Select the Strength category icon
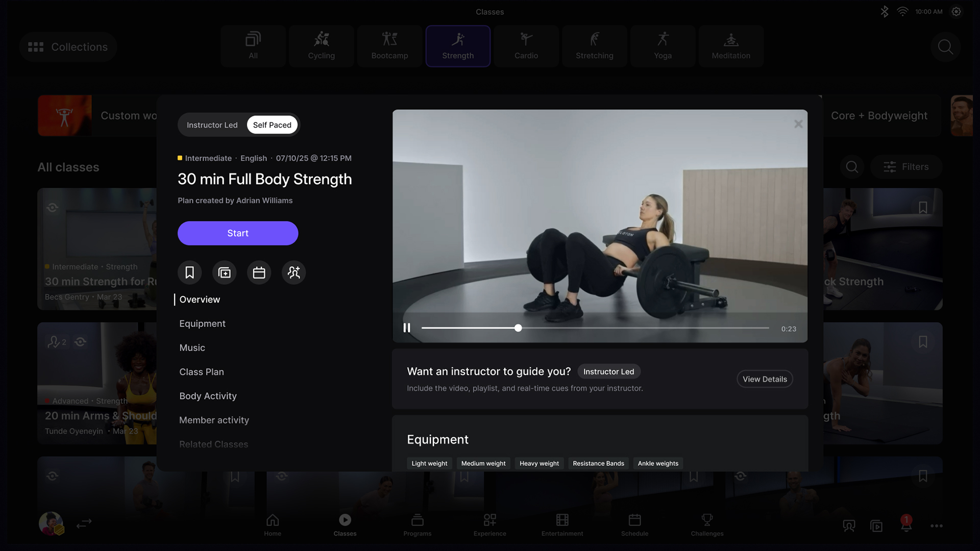This screenshot has width=980, height=551. tap(458, 45)
